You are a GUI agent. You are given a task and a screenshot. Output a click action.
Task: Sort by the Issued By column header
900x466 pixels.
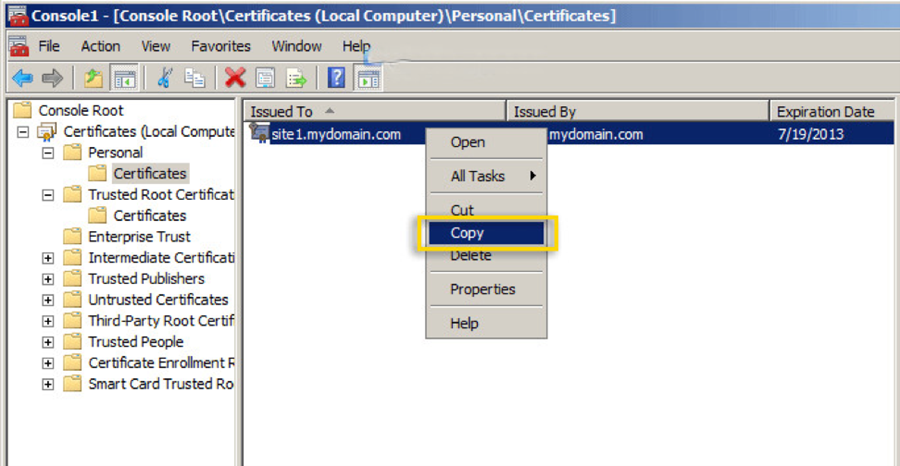click(x=638, y=111)
